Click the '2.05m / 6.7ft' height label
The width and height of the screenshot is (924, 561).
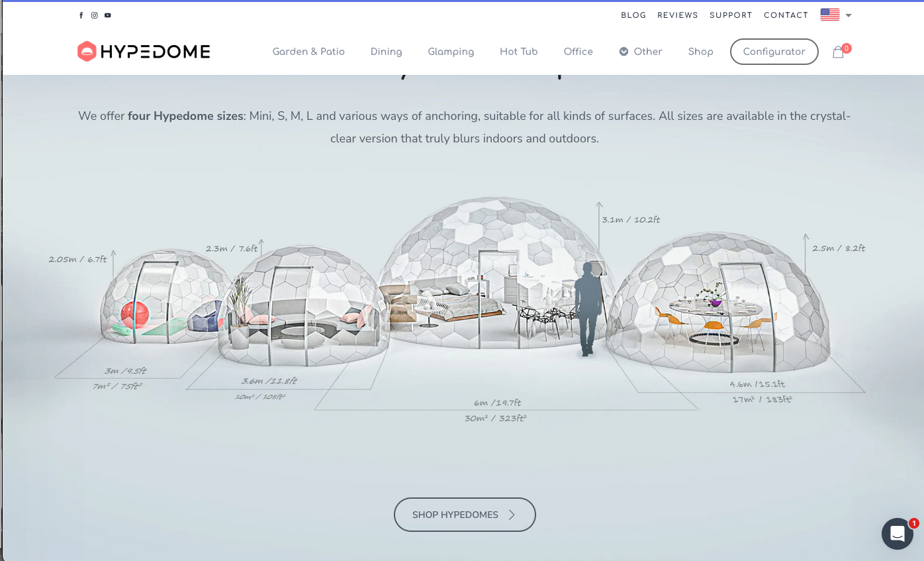77,259
